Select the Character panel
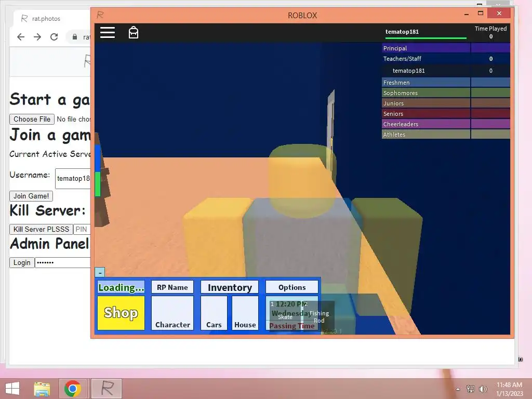The image size is (532, 399). tap(172, 313)
